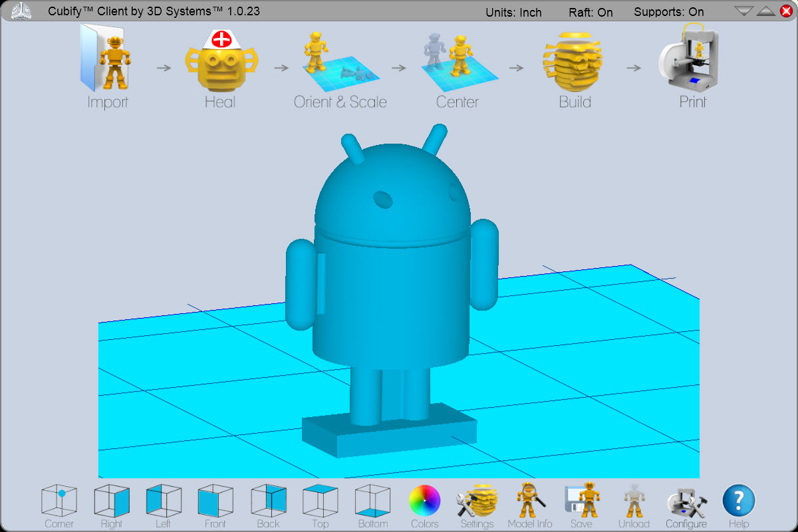The image size is (798, 532).
Task: Click the Raft: On status
Action: (591, 12)
